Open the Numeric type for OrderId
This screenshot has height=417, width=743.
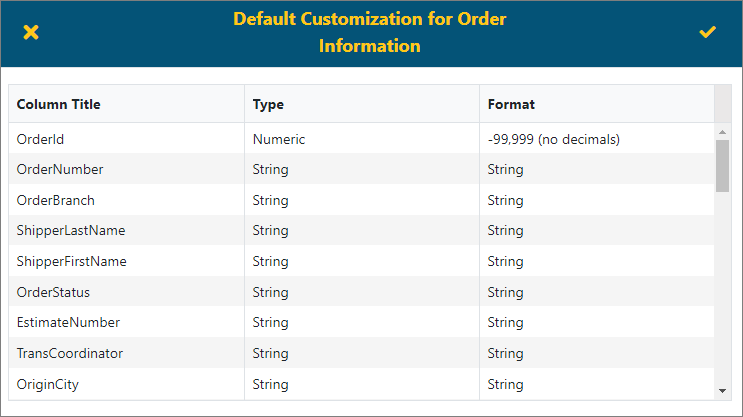coord(278,139)
